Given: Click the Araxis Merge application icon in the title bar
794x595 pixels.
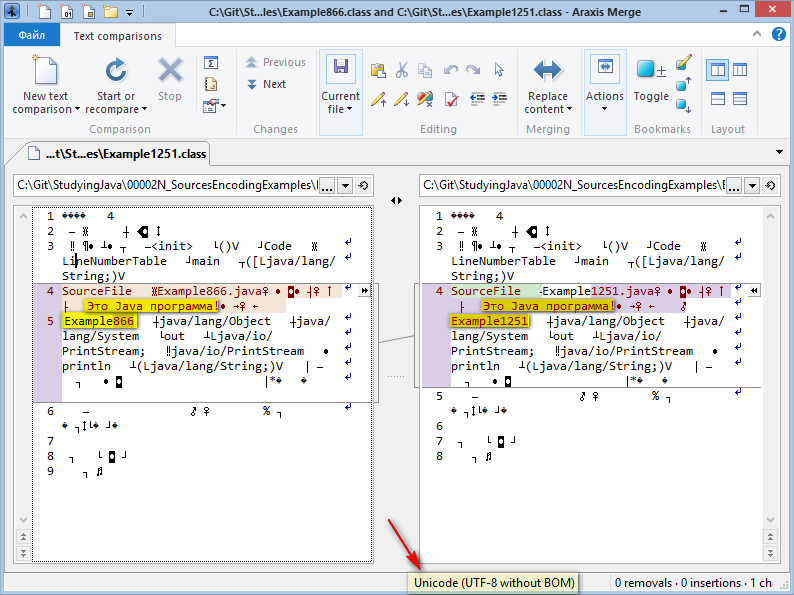Looking at the screenshot, I should [x=12, y=11].
